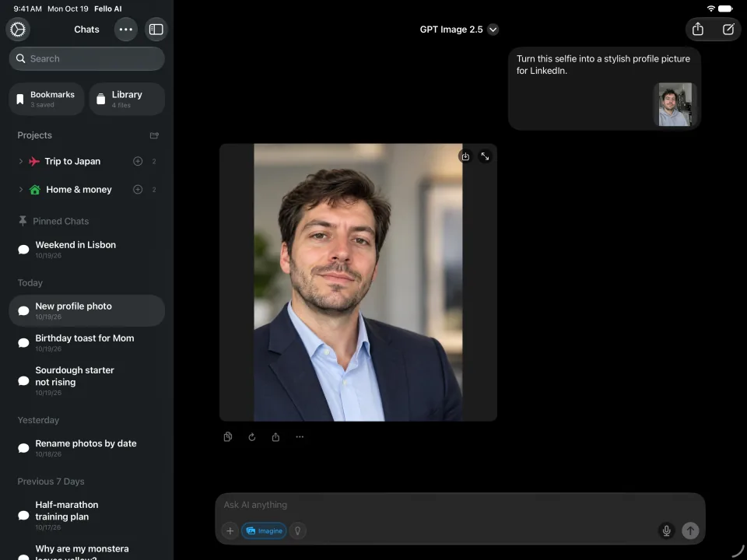Viewport: 747px width, 560px height.
Task: Toggle the Imagine mode chip
Action: (264, 530)
